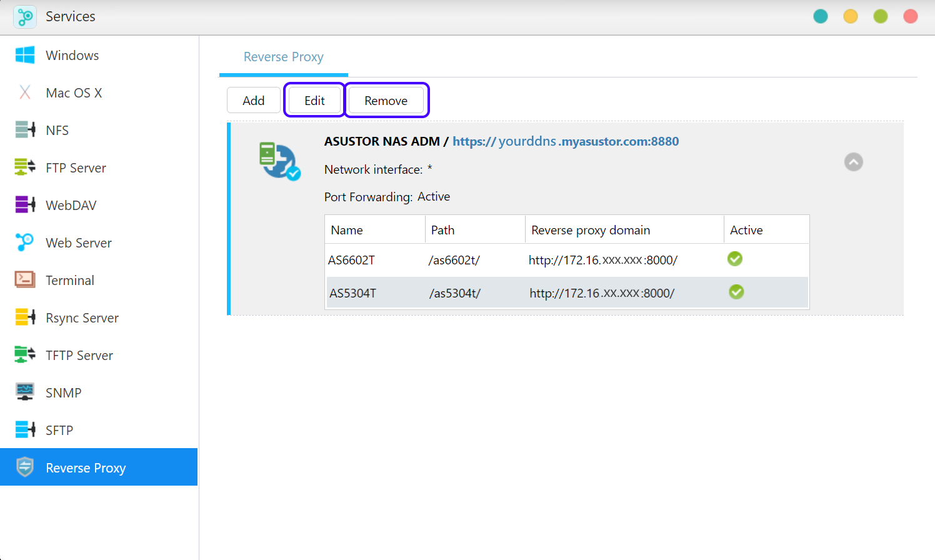Open the yourddns.myasustor.com:8880 link
935x560 pixels.
point(566,141)
